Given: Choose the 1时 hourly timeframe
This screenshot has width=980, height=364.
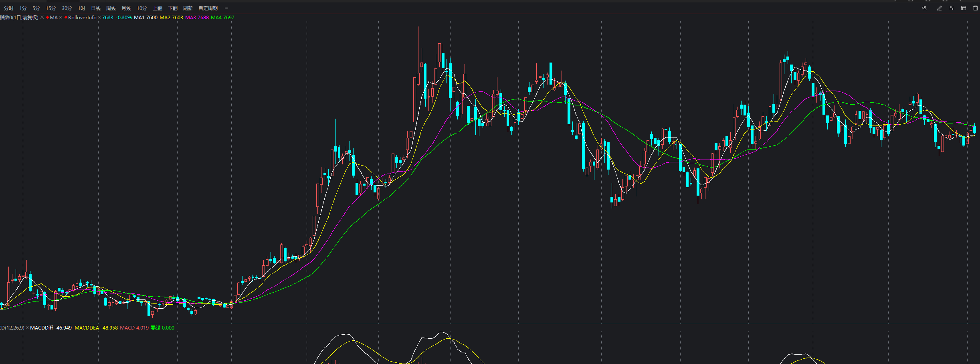Looking at the screenshot, I should pos(82,8).
